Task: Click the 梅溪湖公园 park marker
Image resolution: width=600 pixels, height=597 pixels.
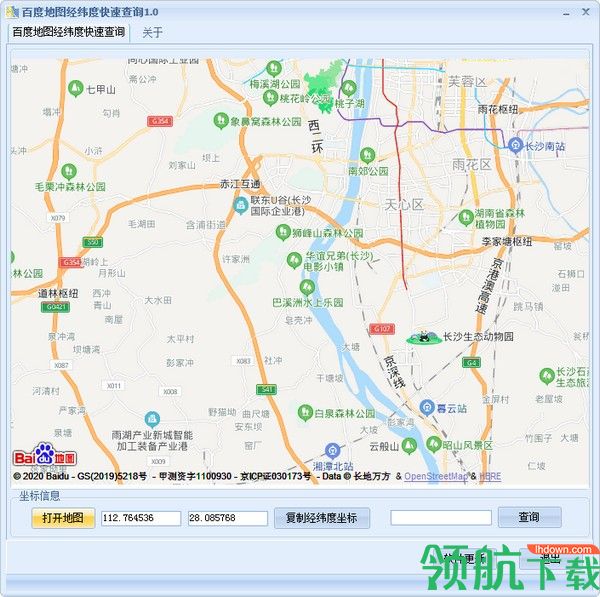Action: click(274, 69)
